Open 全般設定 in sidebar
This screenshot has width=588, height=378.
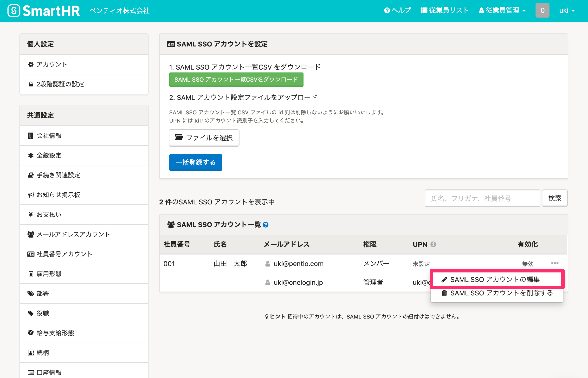(x=84, y=155)
